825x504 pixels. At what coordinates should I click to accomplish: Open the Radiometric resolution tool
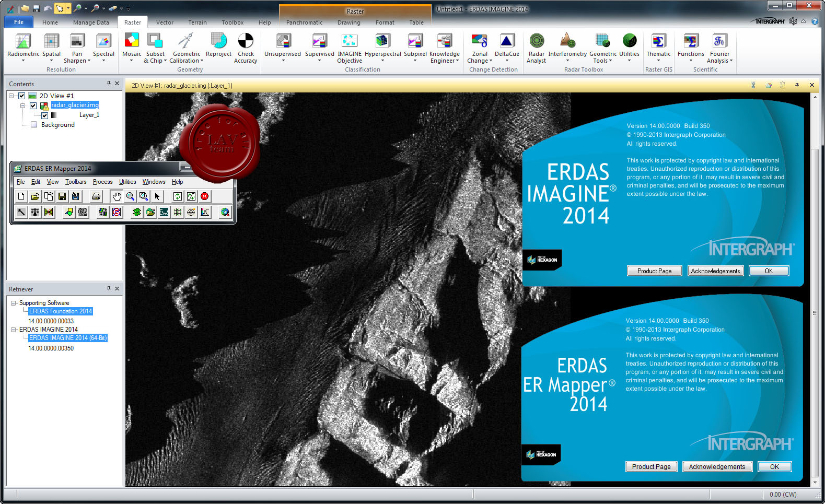click(x=23, y=47)
